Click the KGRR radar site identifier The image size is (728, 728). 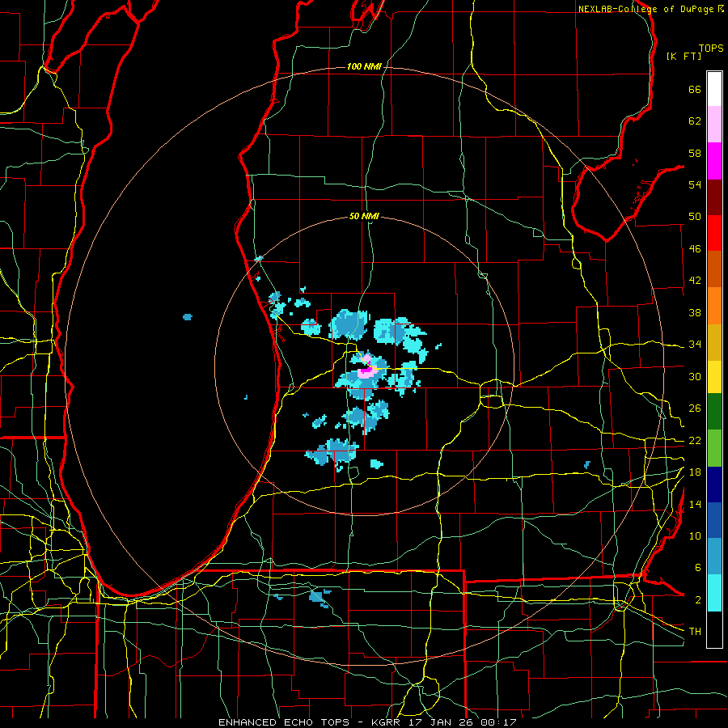[x=386, y=722]
